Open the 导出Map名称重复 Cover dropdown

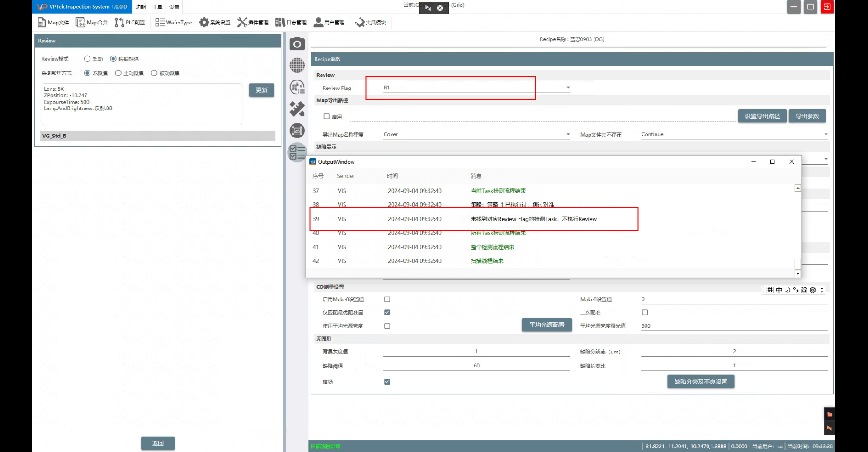click(476, 134)
